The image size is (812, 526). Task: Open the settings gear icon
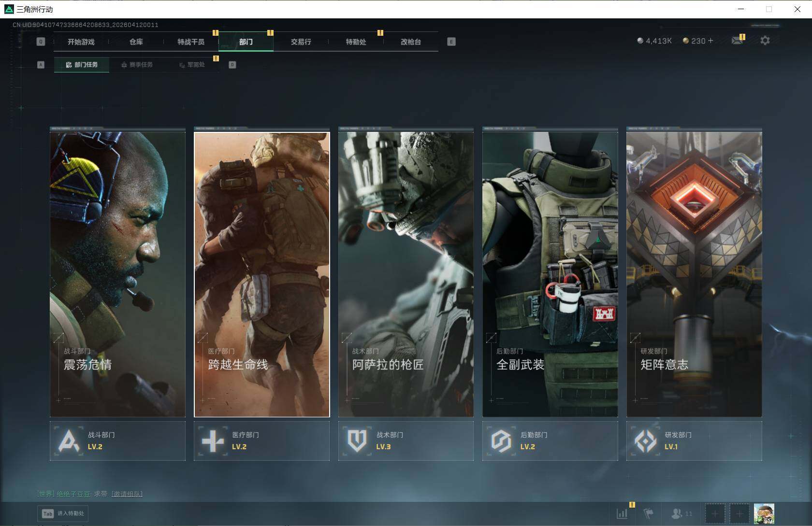(x=765, y=41)
